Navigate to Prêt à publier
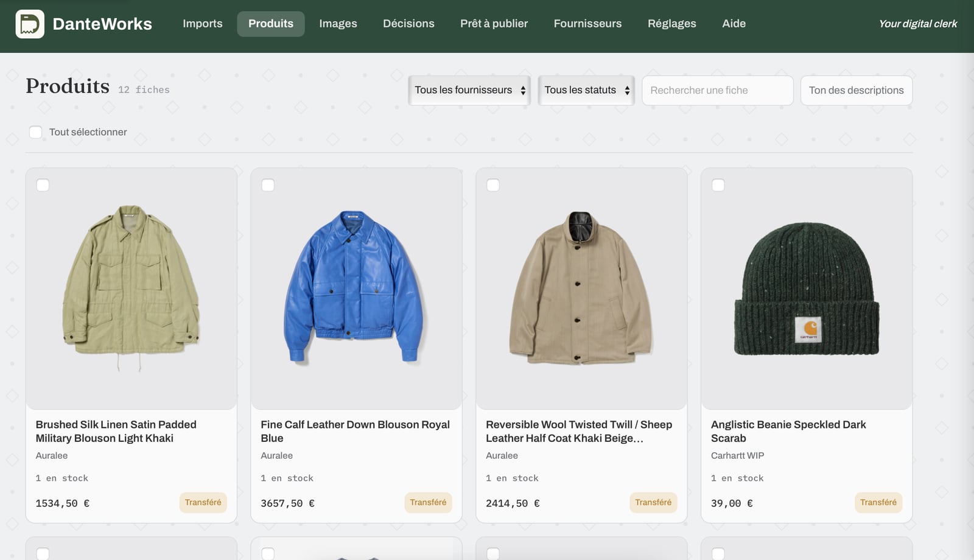Viewport: 974px width, 560px height. click(494, 24)
